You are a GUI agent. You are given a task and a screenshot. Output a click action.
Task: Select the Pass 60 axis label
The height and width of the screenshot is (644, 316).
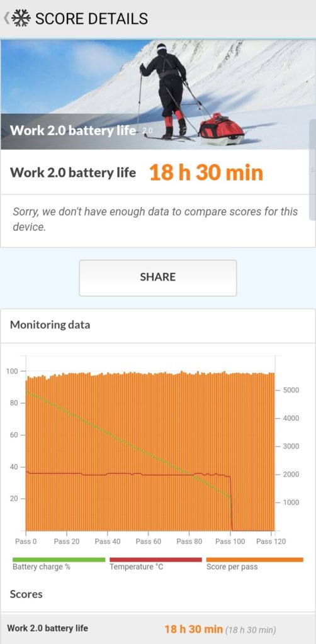coord(149,541)
